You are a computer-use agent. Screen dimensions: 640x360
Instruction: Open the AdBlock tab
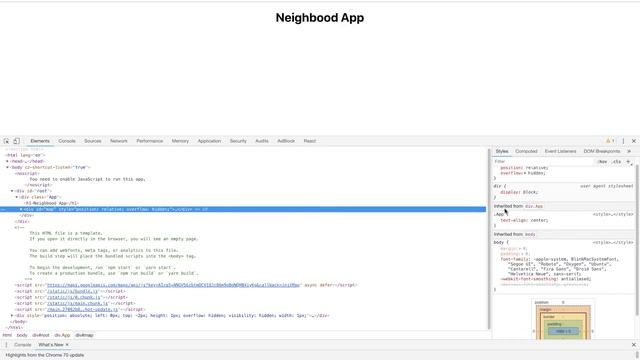(286, 141)
